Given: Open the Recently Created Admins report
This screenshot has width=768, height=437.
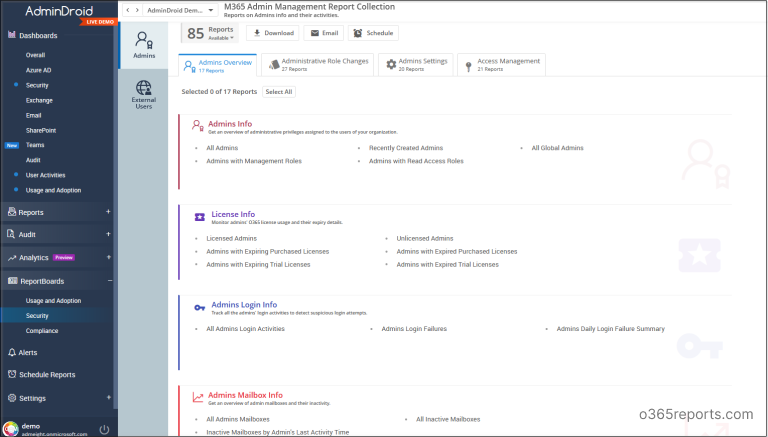Looking at the screenshot, I should point(406,148).
